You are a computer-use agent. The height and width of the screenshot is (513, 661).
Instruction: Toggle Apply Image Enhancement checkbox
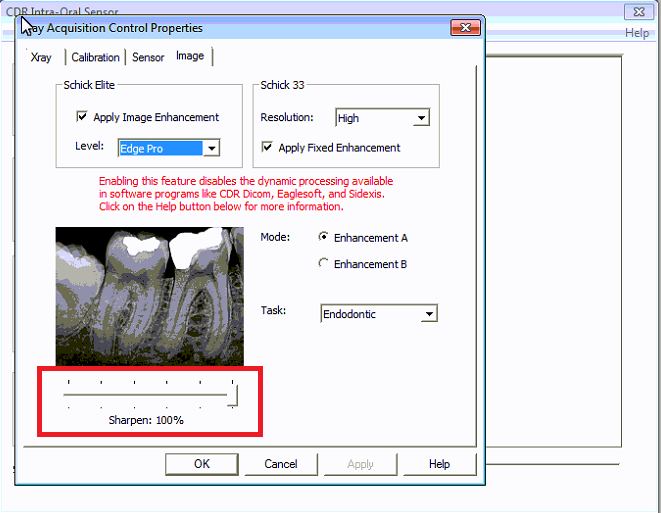click(82, 117)
